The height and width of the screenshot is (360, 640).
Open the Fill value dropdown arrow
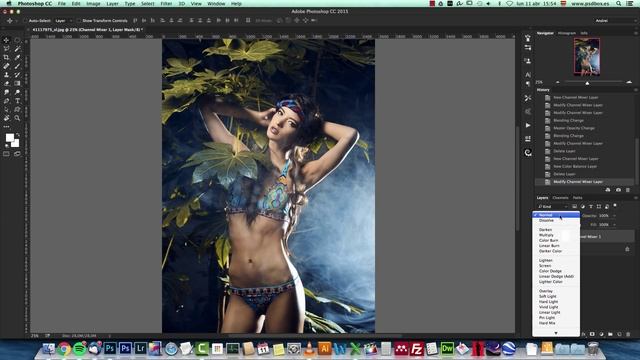tap(614, 224)
